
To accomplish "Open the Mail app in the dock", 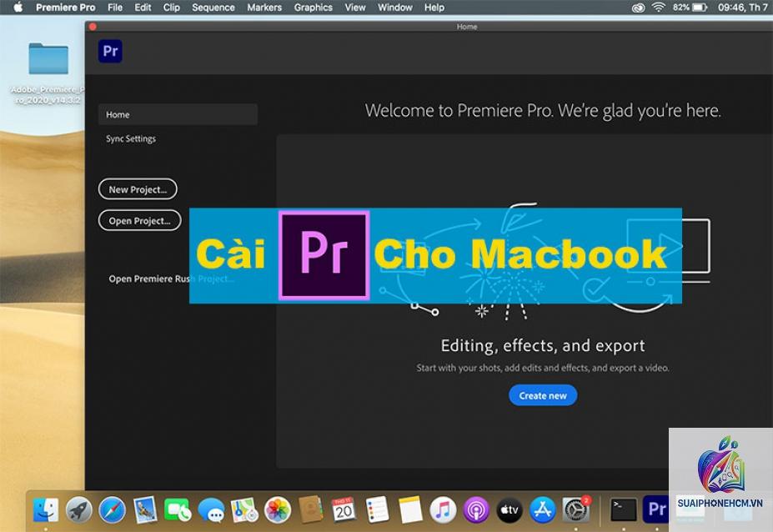I will click(x=145, y=509).
